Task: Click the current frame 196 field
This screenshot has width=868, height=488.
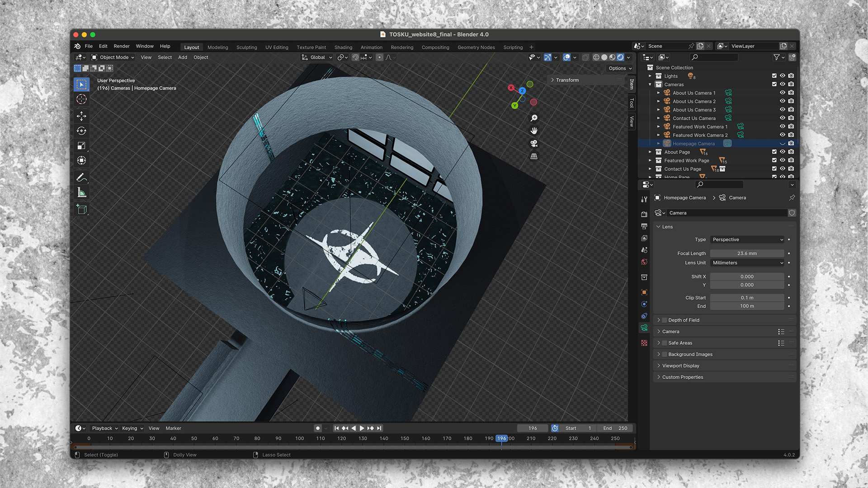Action: pyautogui.click(x=533, y=428)
